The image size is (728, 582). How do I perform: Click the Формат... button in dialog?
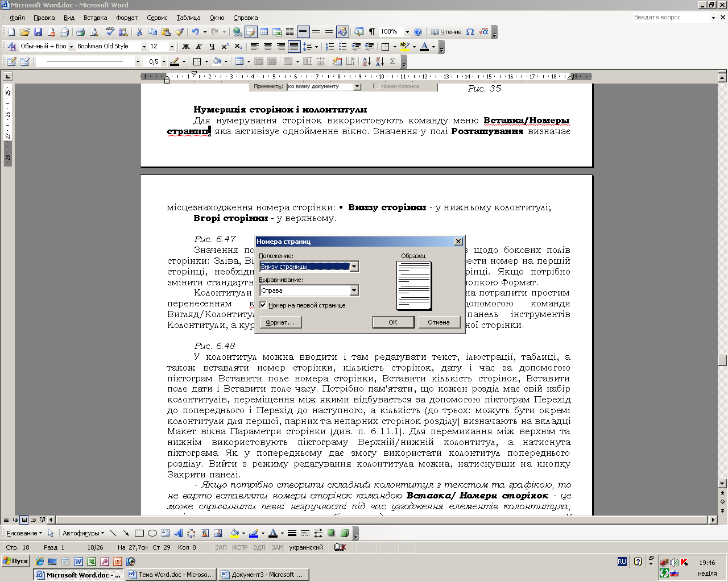pos(280,322)
